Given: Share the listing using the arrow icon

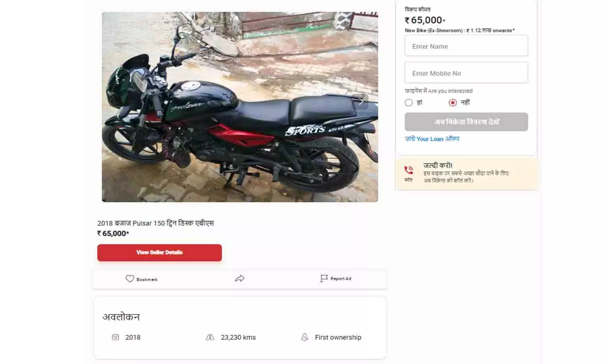Looking at the screenshot, I should [x=240, y=279].
